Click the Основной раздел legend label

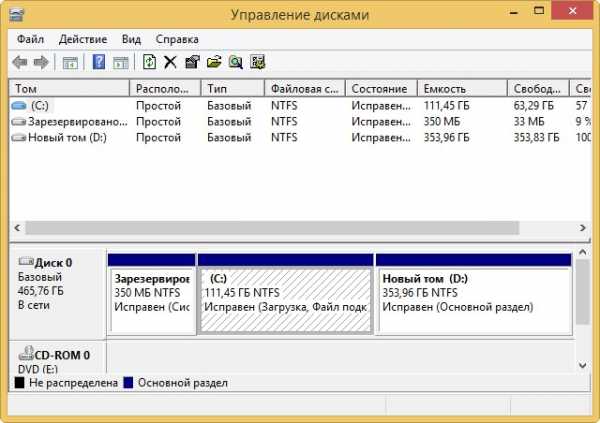coord(183,383)
